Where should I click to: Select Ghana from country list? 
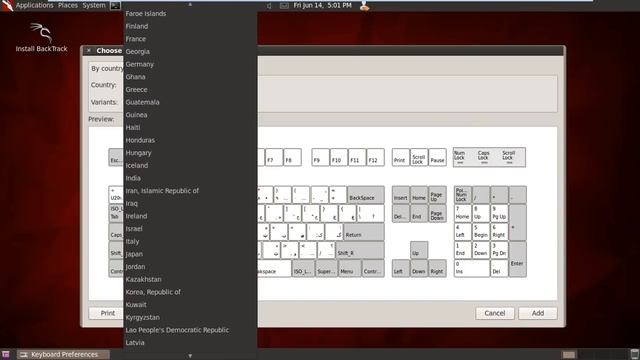[x=190, y=77]
